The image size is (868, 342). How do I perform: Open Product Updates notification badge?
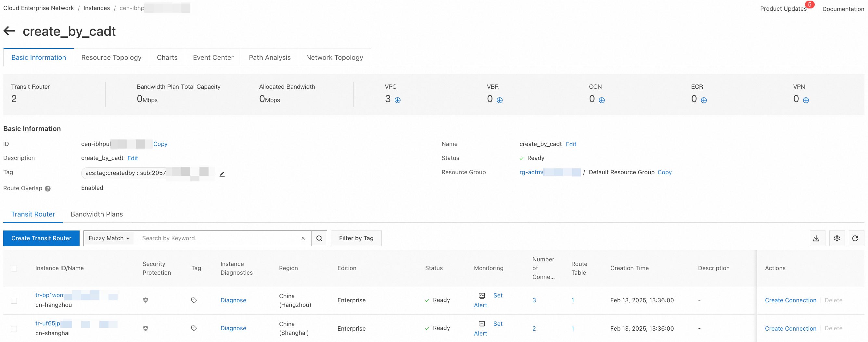click(x=810, y=5)
